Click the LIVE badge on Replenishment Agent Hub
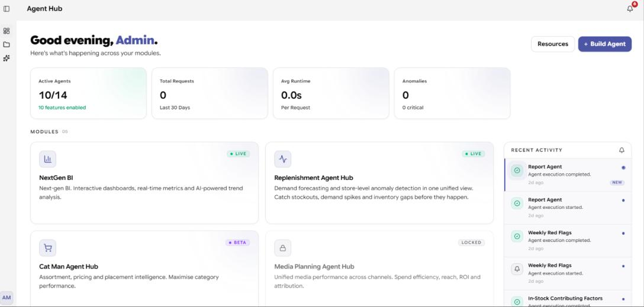Screen dimensions: 644x307 click(x=473, y=154)
